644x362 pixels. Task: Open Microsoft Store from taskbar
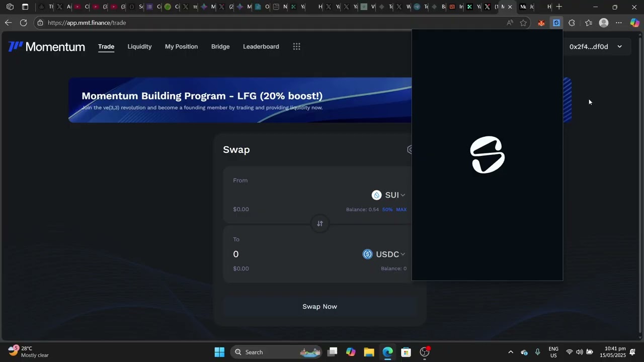click(x=406, y=352)
